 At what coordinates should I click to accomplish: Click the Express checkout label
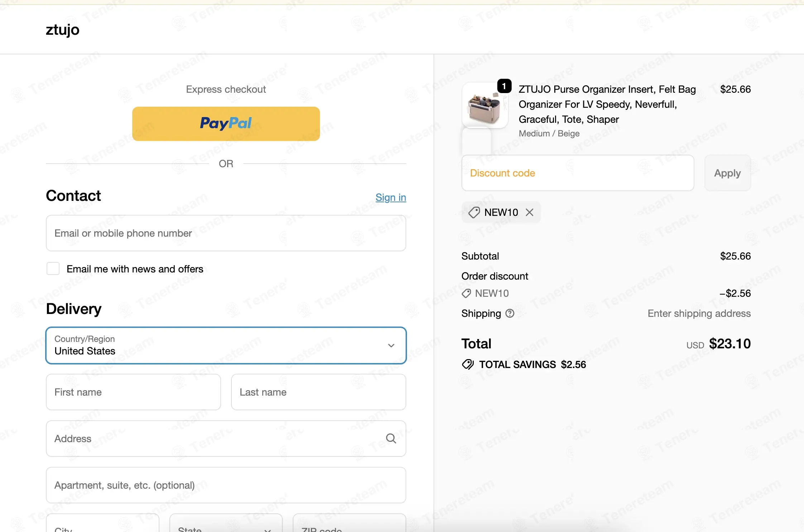(226, 89)
